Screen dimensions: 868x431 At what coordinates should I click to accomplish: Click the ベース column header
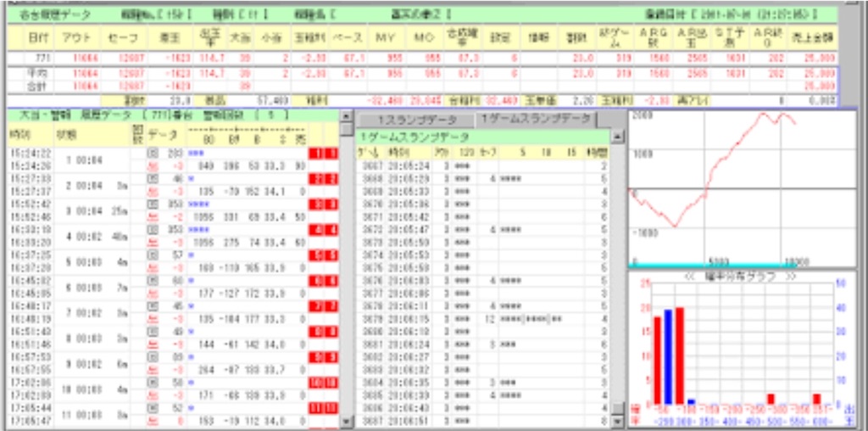click(348, 37)
